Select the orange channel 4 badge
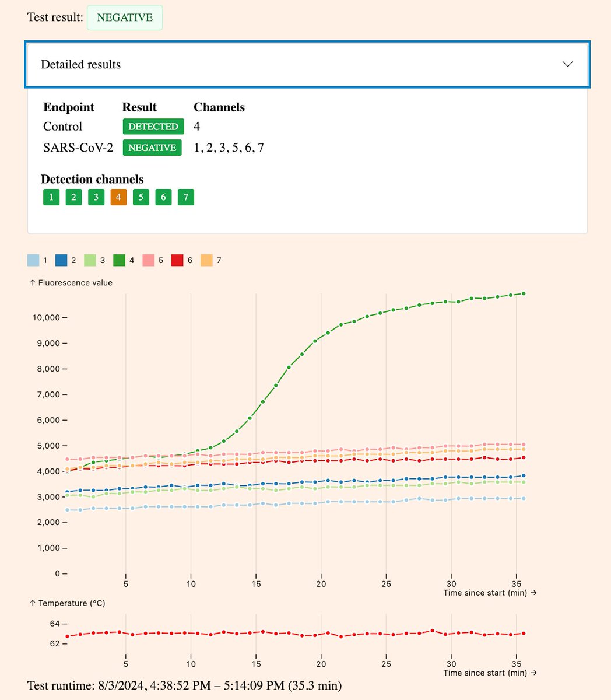Viewport: 611px width, 700px height. click(x=118, y=197)
